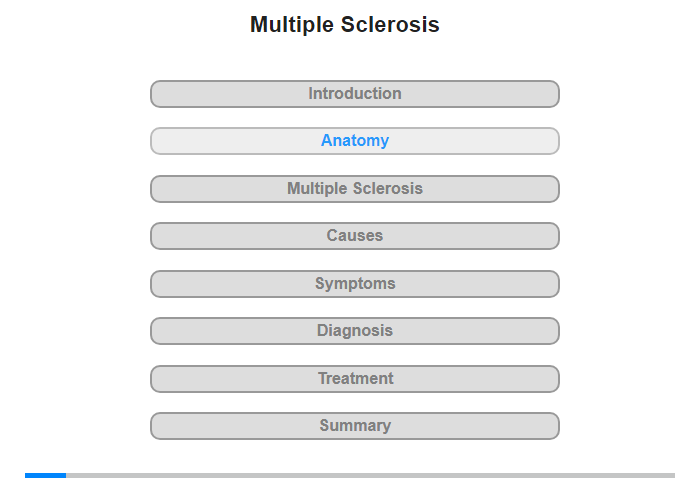The image size is (700, 480).
Task: Pick Symptoms in the topic list
Action: tap(354, 284)
